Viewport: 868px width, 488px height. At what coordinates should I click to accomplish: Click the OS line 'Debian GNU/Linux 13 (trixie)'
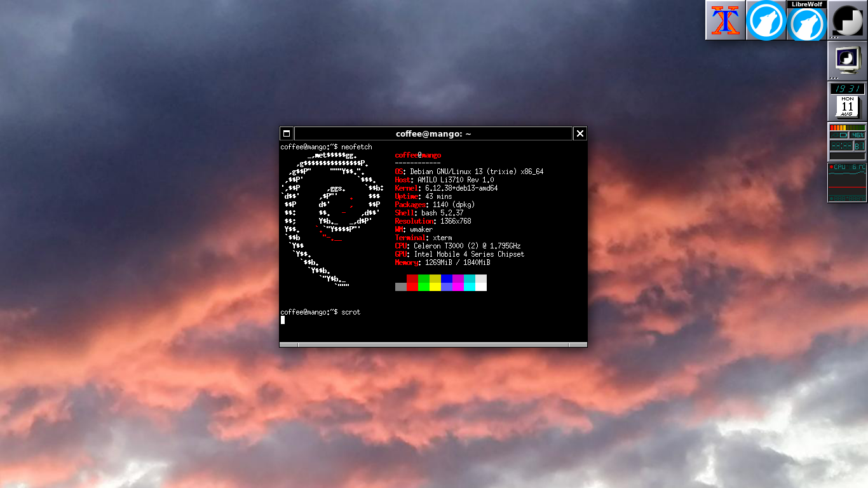[x=469, y=172]
